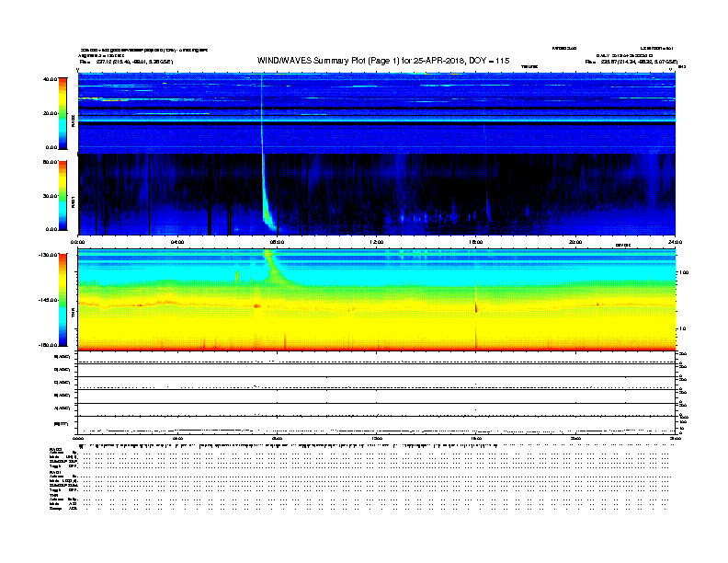Click the TNR heading in the bottom status table

pos(53,496)
